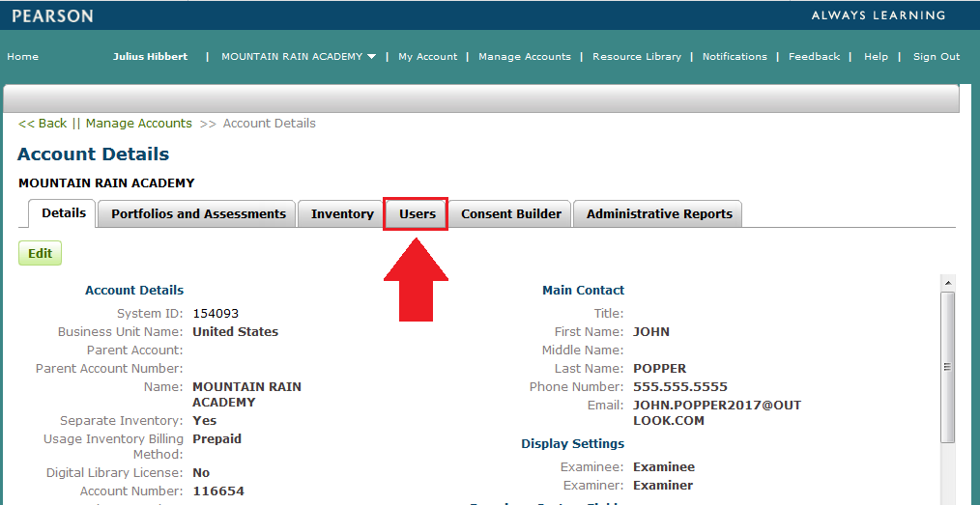This screenshot has height=505, width=980.
Task: Click the scrollbar up arrow
Action: (x=947, y=282)
